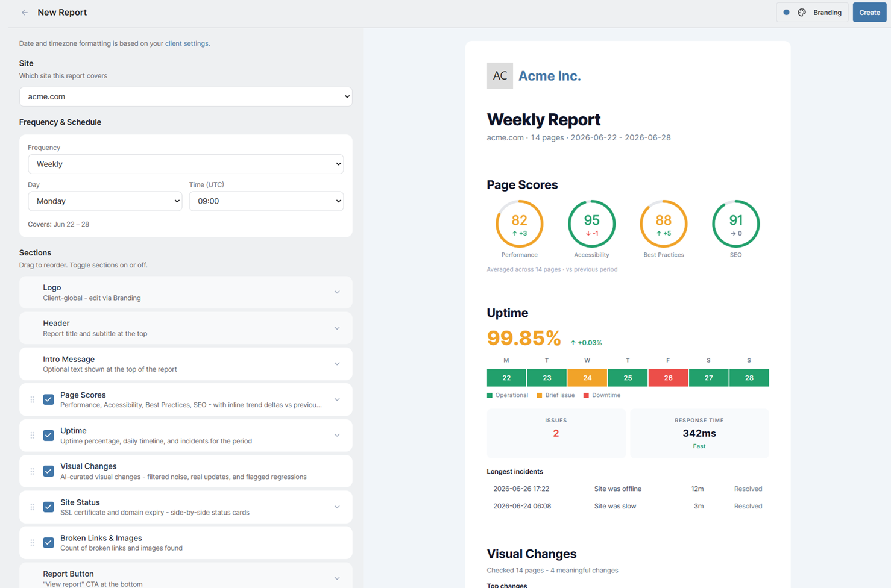Go back using the arrow icon

pyautogui.click(x=25, y=13)
